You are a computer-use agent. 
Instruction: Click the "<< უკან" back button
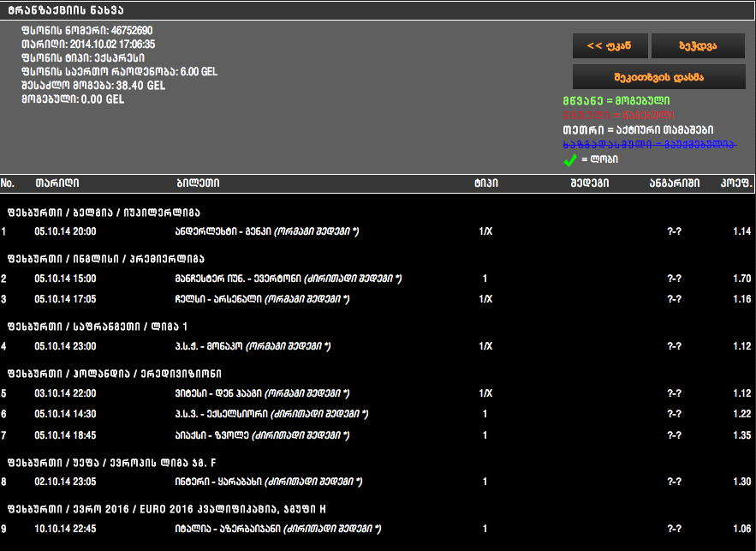coord(609,45)
